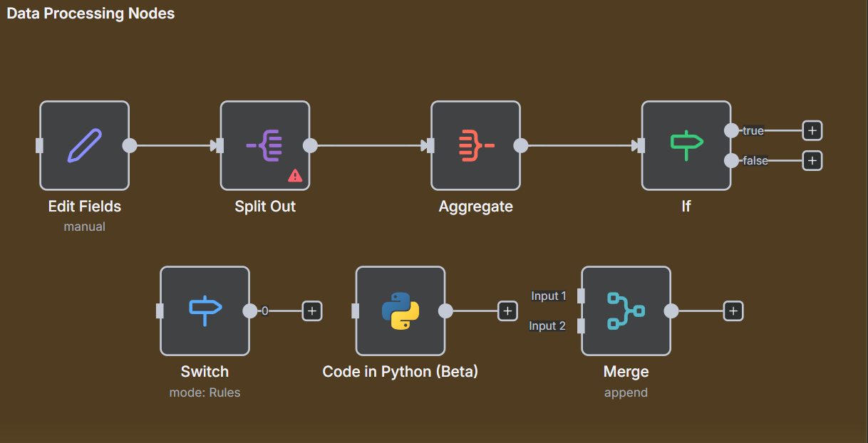Select the Split Out node icon
This screenshot has height=443, width=868.
click(x=264, y=145)
